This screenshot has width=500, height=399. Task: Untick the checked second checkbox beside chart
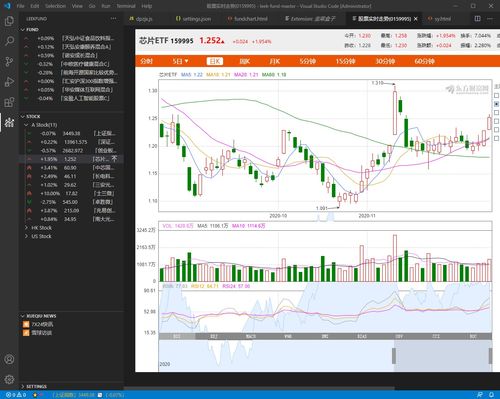[496, 104]
